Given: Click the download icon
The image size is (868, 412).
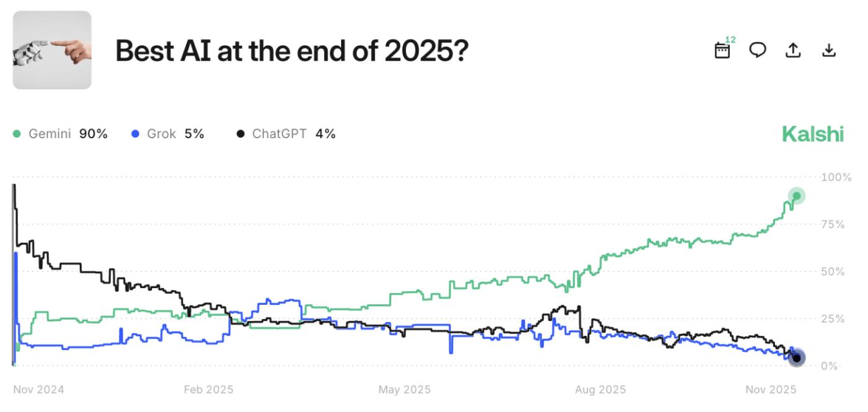Looking at the screenshot, I should (x=829, y=50).
